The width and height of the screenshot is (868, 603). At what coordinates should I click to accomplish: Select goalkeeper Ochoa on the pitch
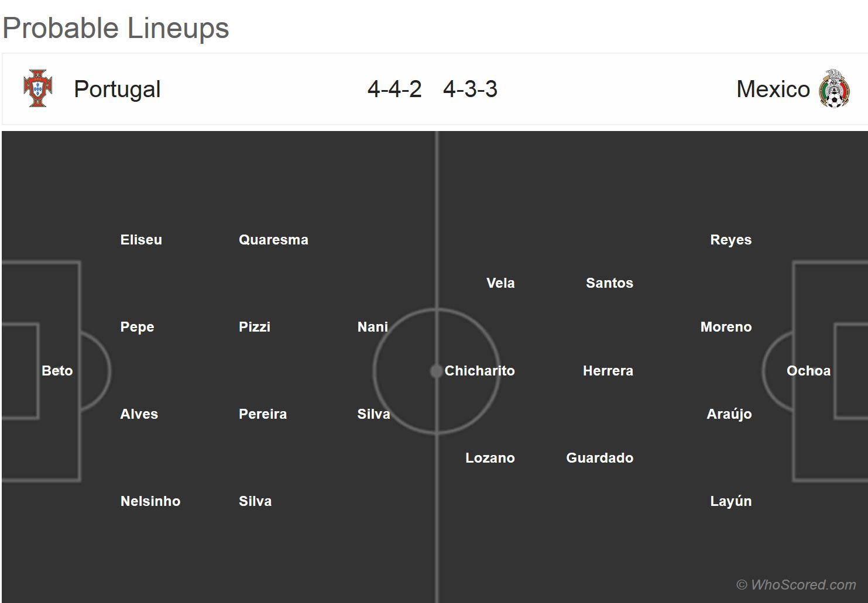[x=808, y=371]
